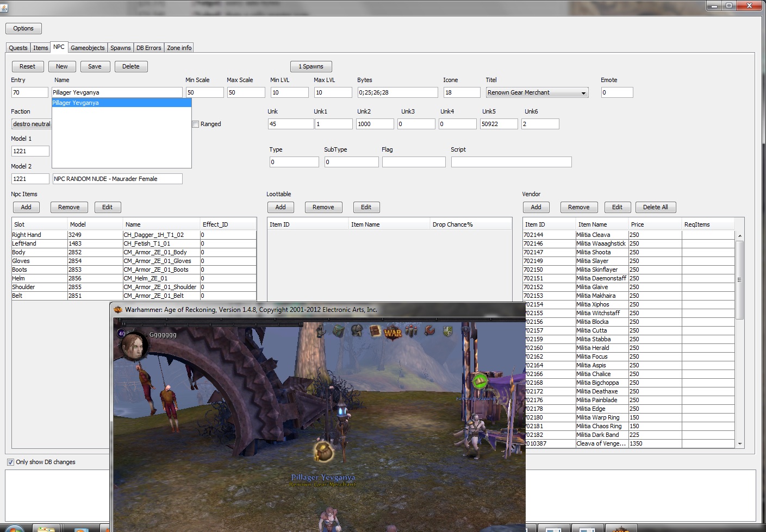Go to the Spawns tab

(121, 48)
